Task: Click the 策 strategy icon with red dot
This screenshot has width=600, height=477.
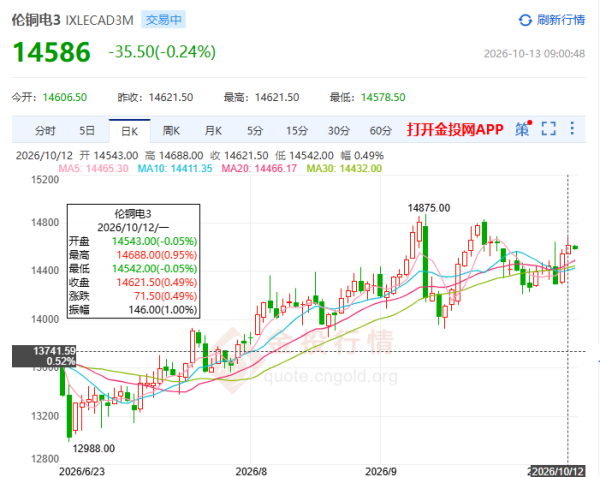Action: 523,129
